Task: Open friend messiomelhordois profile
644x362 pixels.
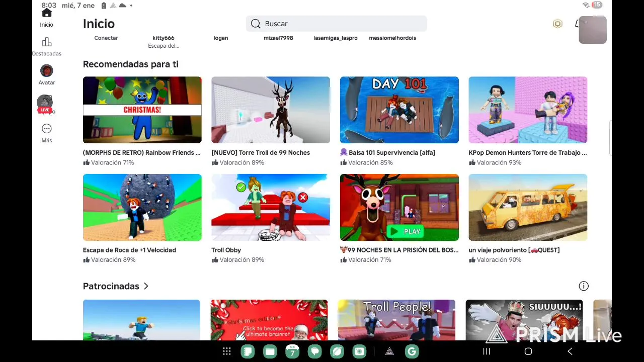Action: click(x=392, y=38)
